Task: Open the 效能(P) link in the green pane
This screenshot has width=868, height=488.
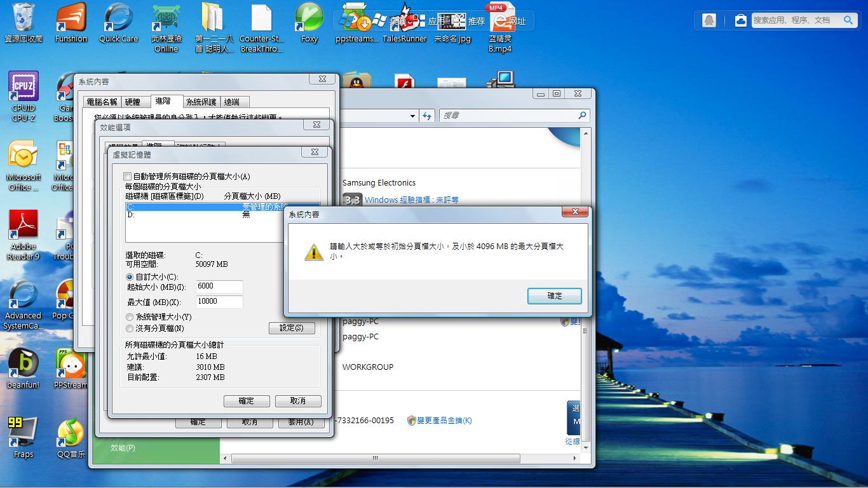Action: click(x=123, y=447)
